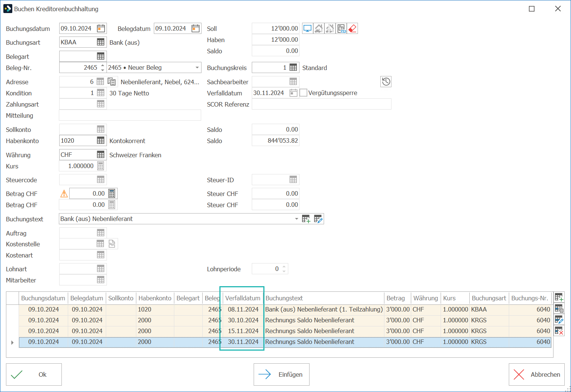The image size is (571, 392).
Task: Click the Kostenstelle distribution icon
Action: (x=112, y=244)
